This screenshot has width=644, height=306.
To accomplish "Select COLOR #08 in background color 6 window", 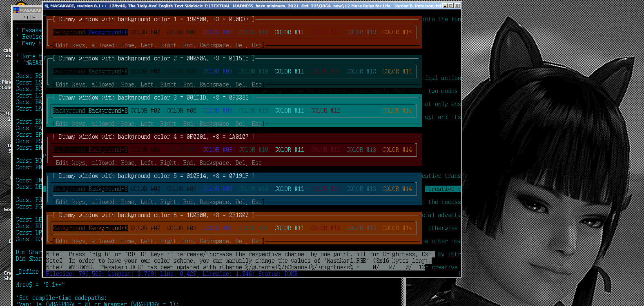I will (x=181, y=228).
